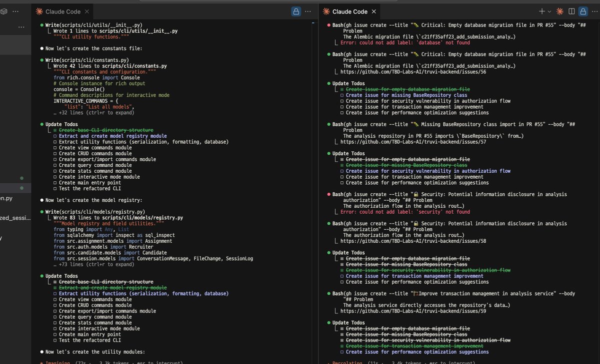Image resolution: width=600 pixels, height=364 pixels.
Task: Click the error 'security' not found line
Action: 405,212
